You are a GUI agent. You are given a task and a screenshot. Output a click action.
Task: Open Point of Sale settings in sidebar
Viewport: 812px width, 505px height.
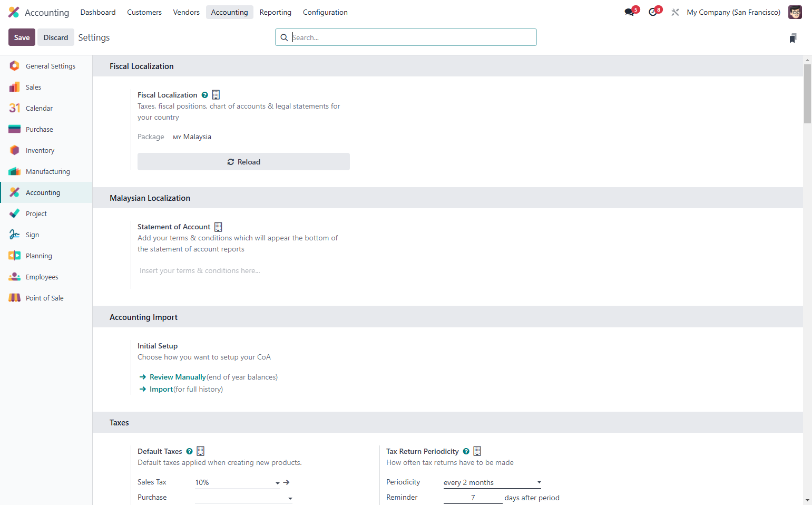pos(46,298)
